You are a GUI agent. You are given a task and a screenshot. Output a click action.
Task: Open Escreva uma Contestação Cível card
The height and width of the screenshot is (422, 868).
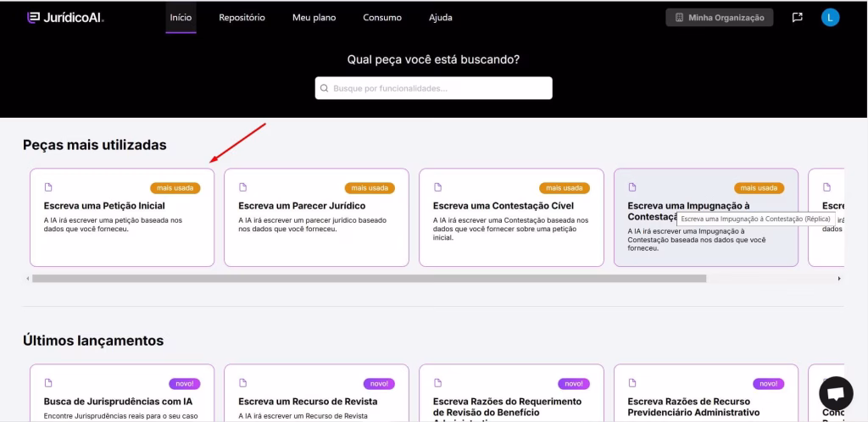tap(511, 218)
